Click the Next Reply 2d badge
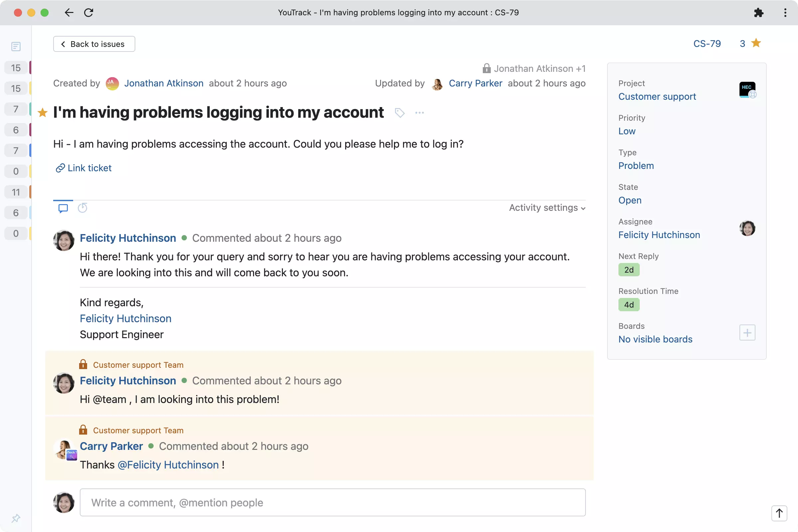The image size is (798, 532). click(x=629, y=270)
